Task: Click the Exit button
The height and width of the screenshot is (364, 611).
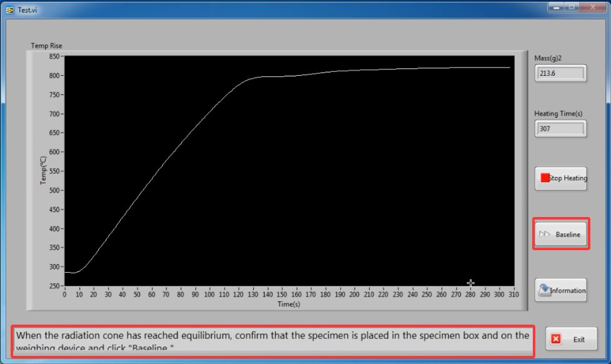Action: click(x=571, y=339)
